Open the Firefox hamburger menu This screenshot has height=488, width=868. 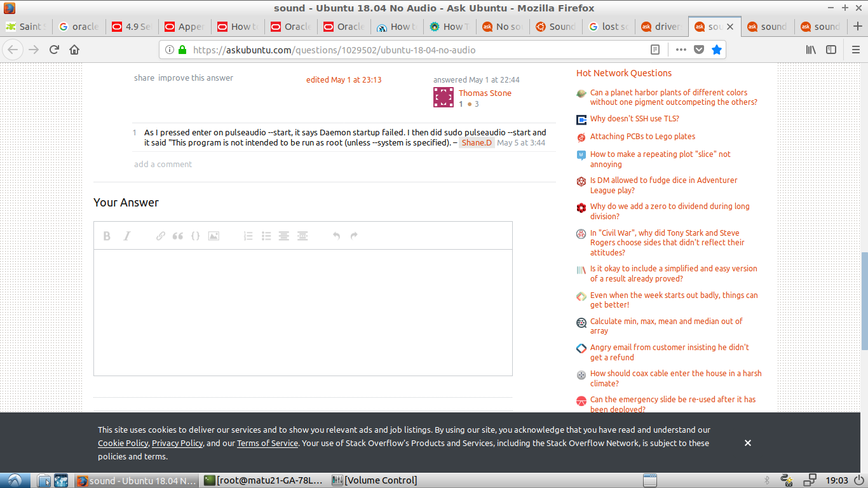pos(855,50)
